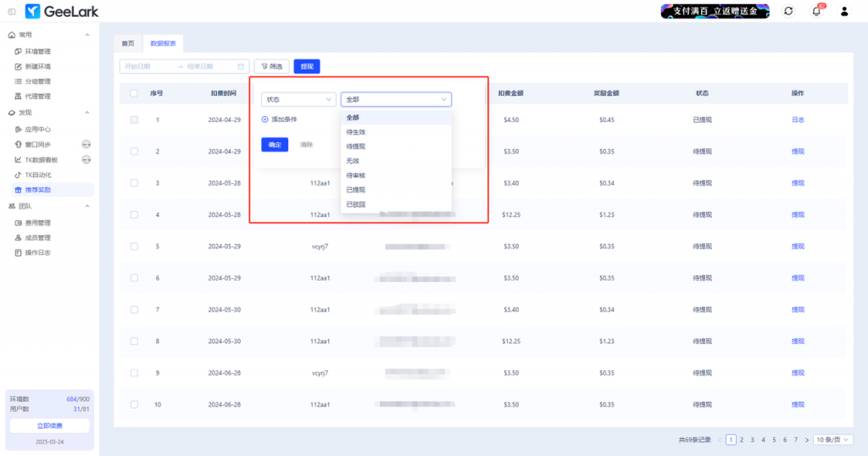868x456 pixels.
Task: Choose 待审核 from the status dropdown list
Action: (x=356, y=175)
